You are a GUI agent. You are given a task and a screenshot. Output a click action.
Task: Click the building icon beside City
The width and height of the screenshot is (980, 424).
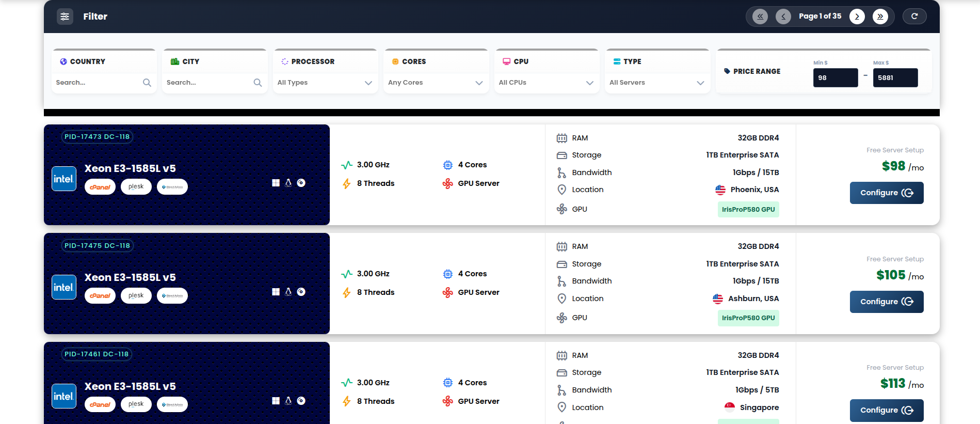[x=175, y=61]
